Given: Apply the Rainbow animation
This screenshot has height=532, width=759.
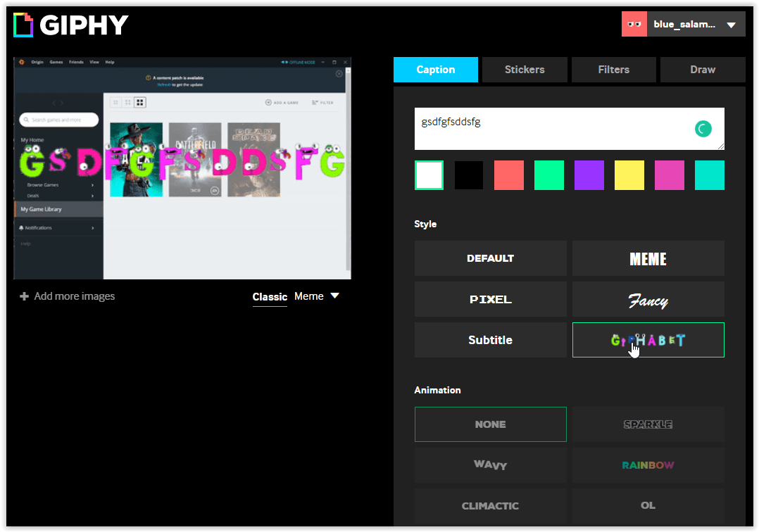Looking at the screenshot, I should [648, 465].
